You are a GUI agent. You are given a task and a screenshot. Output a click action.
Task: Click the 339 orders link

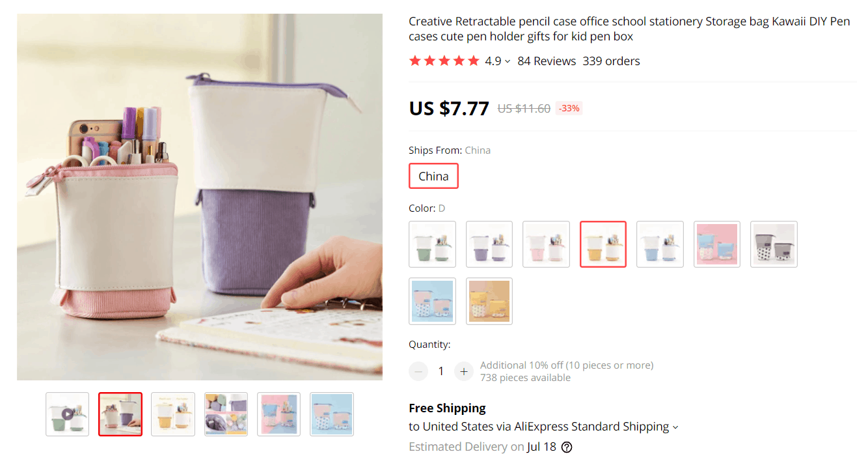(611, 61)
